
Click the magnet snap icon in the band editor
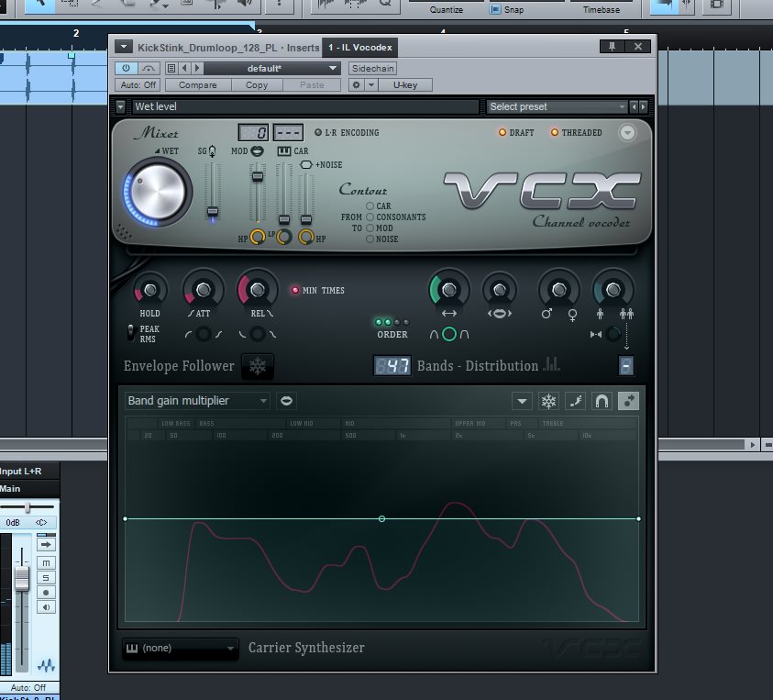[602, 401]
